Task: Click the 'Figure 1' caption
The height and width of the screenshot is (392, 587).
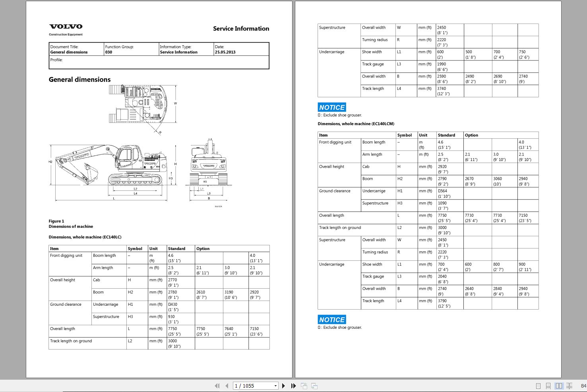Action: point(56,221)
